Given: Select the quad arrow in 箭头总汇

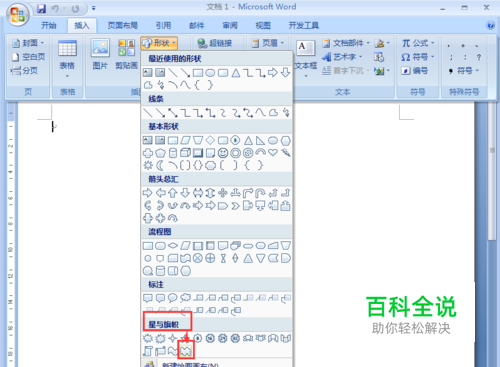Looking at the screenshot, I should point(223,193).
